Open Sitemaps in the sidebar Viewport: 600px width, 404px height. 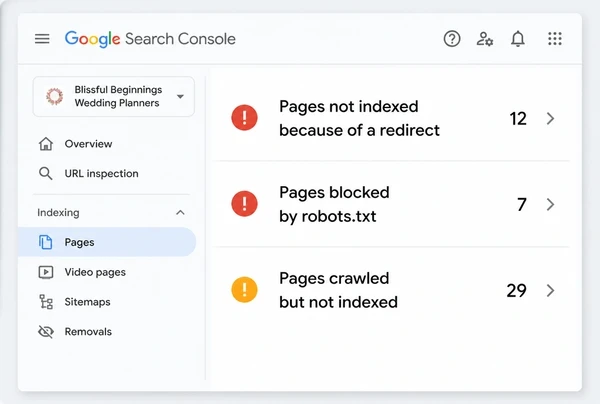(107, 301)
